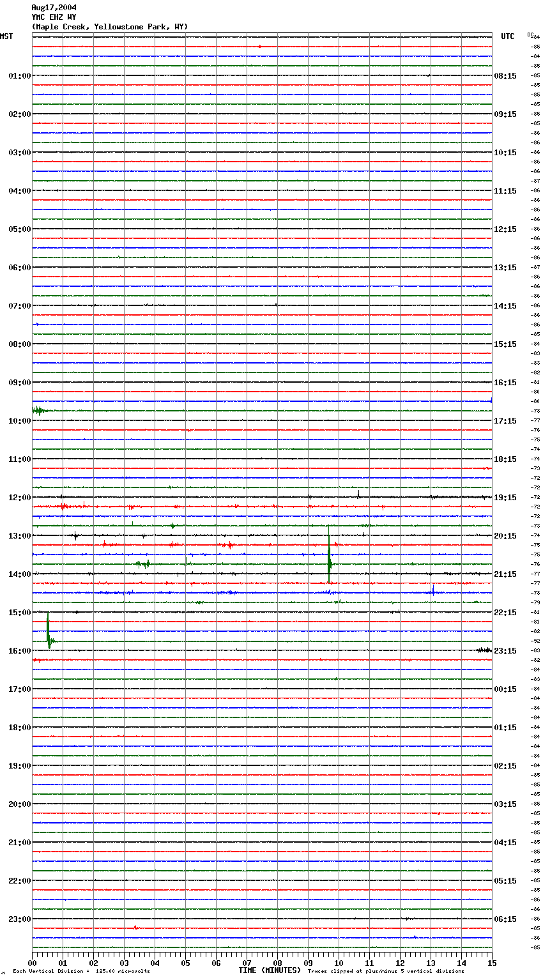Image resolution: width=543 pixels, height=980 pixels.
Task: Select the 09:00 MST time label
Action: (x=20, y=383)
